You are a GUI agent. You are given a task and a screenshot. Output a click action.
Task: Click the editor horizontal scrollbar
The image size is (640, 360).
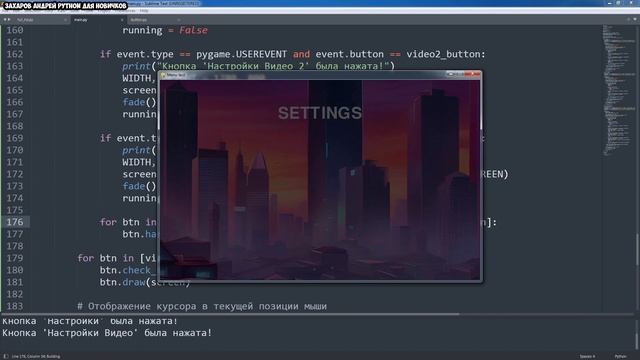[x=231, y=314]
